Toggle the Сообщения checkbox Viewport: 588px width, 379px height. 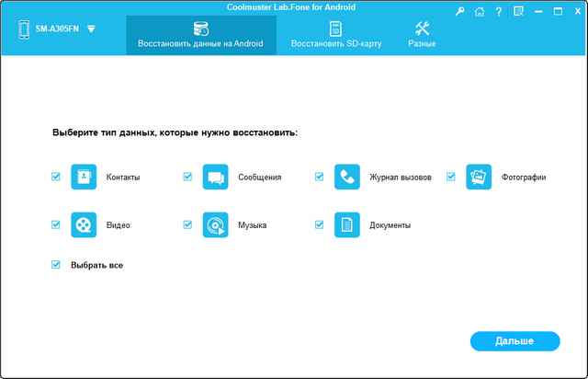187,177
